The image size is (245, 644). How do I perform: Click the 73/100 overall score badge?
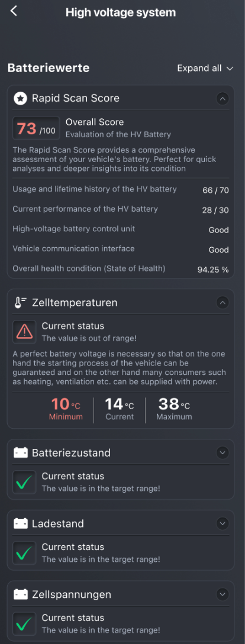click(36, 129)
